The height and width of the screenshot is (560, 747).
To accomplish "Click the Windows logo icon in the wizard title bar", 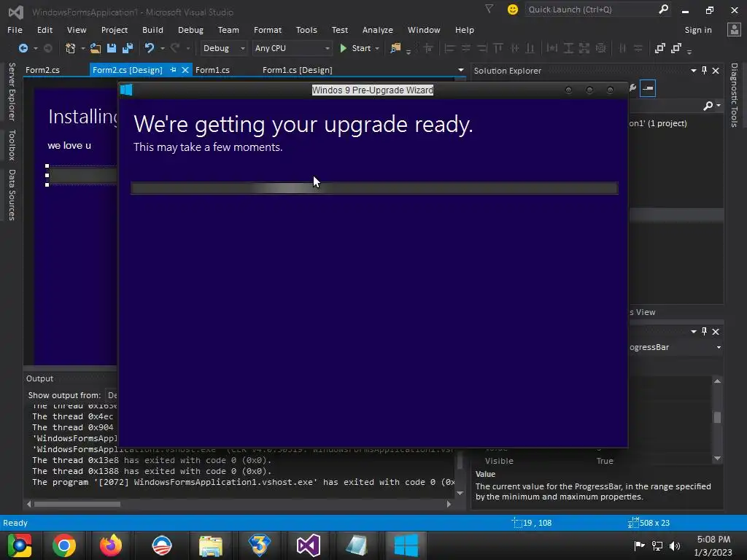I will pyautogui.click(x=126, y=90).
